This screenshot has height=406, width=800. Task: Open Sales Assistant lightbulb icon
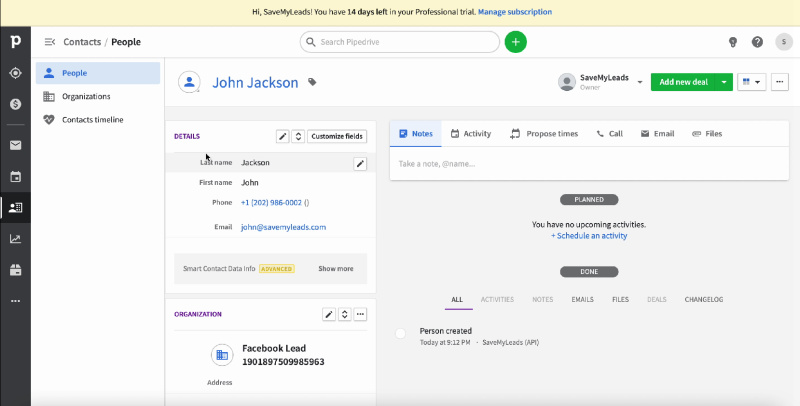pyautogui.click(x=733, y=42)
